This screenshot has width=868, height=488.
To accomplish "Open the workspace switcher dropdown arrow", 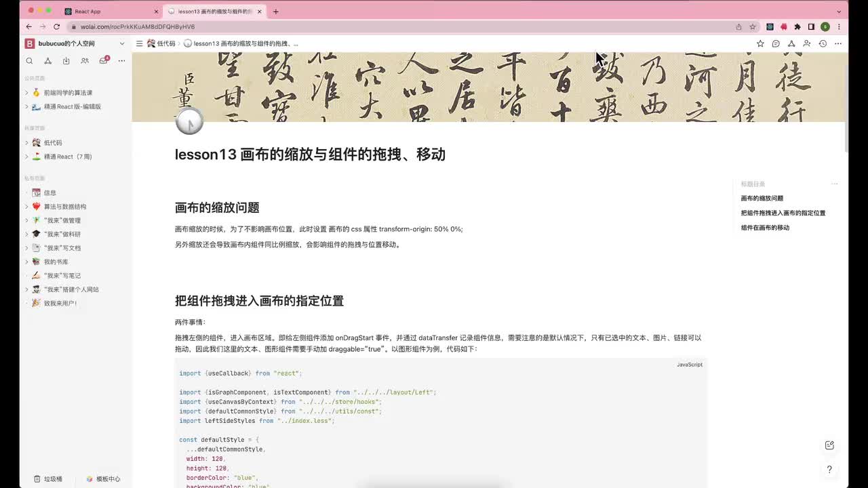I will click(122, 43).
